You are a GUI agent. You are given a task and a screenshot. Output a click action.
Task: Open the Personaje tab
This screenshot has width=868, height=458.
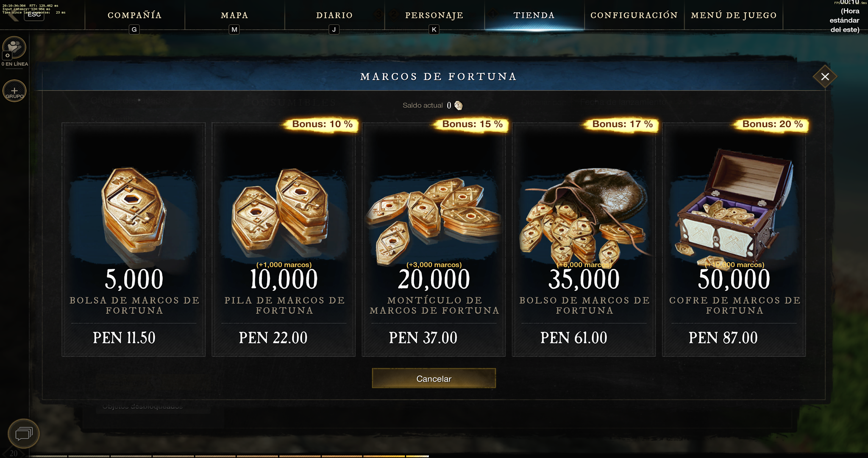tap(434, 15)
